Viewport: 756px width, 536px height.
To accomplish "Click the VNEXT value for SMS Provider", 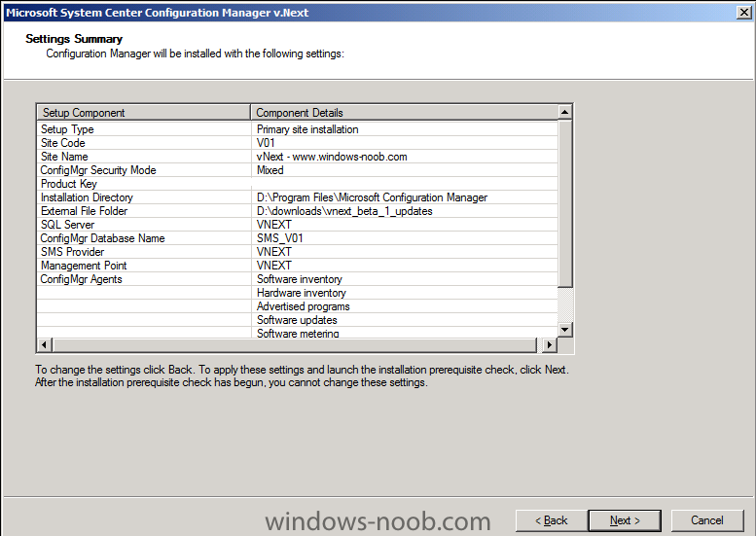I will pos(273,252).
